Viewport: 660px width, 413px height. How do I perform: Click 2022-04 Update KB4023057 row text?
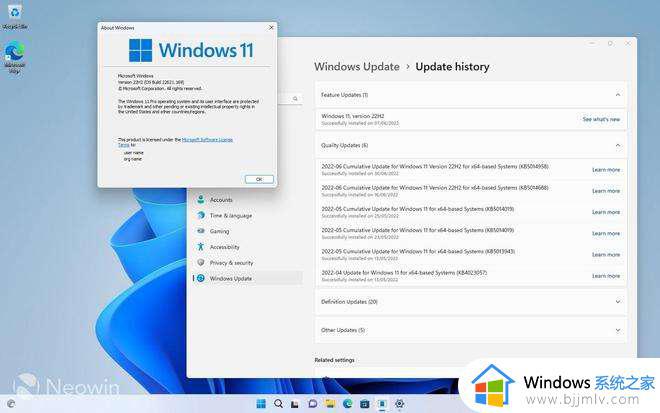point(404,272)
